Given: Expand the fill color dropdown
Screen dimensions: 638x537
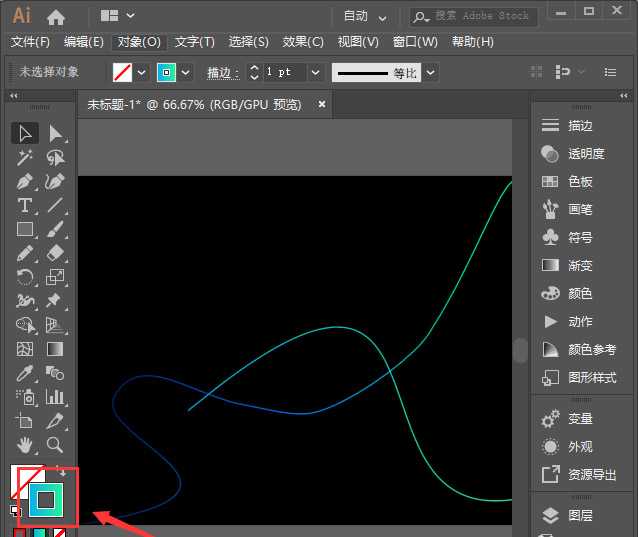Looking at the screenshot, I should tap(141, 73).
